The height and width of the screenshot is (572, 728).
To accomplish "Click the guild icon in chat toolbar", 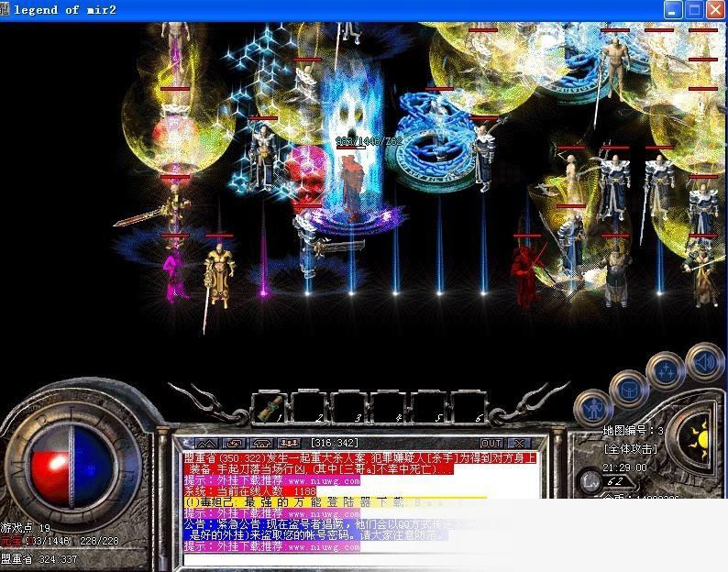I will tap(262, 443).
